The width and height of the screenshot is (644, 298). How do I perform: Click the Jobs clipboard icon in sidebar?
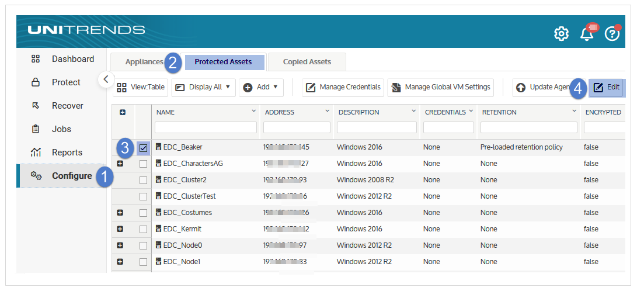pos(36,129)
